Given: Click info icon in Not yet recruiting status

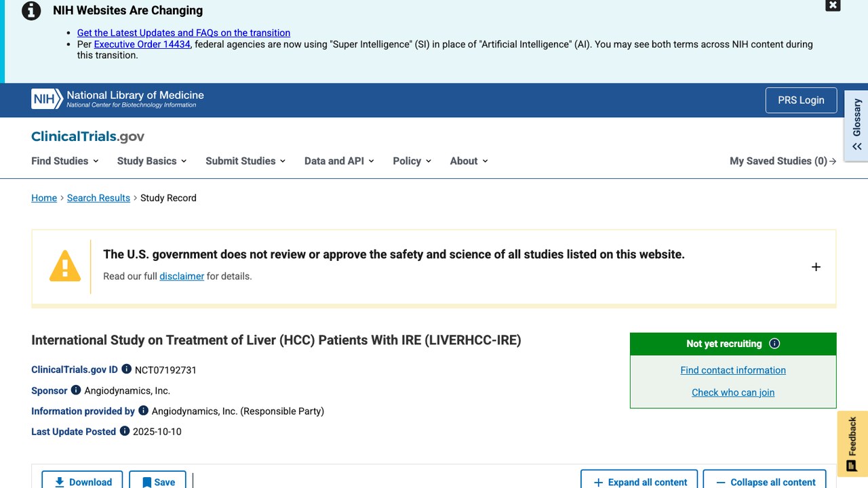Looking at the screenshot, I should point(774,344).
